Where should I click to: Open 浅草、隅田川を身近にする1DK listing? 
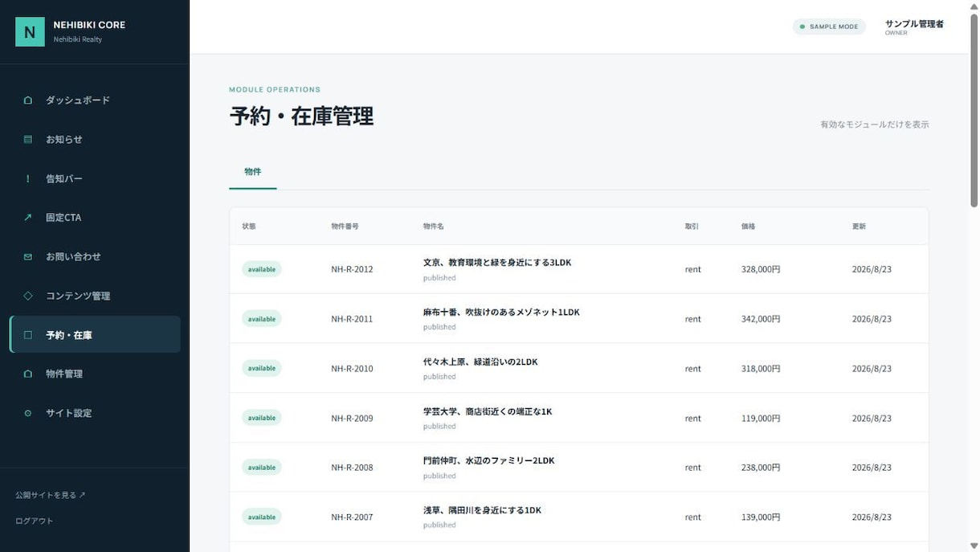click(482, 510)
